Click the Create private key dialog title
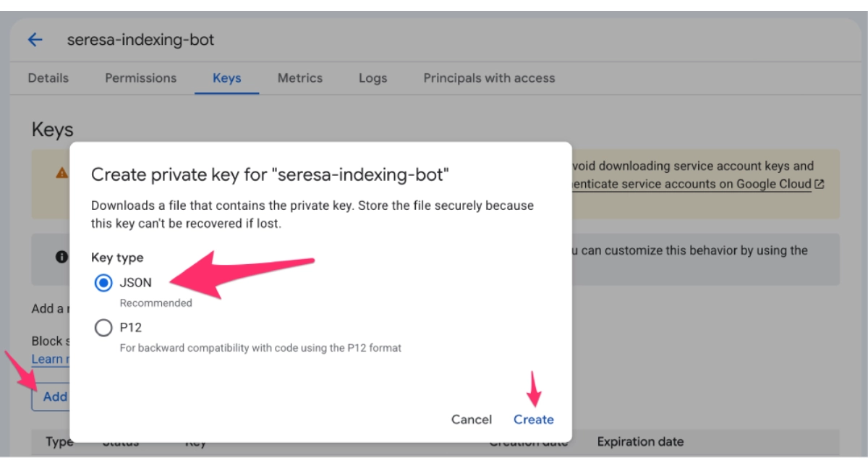868x466 pixels. click(271, 174)
